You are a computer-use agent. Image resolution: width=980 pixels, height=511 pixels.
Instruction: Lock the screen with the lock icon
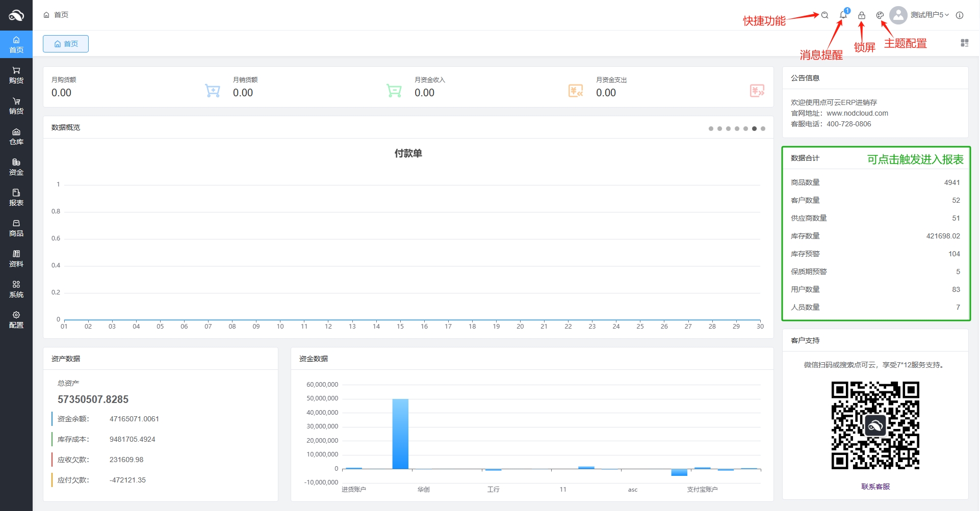coord(862,15)
